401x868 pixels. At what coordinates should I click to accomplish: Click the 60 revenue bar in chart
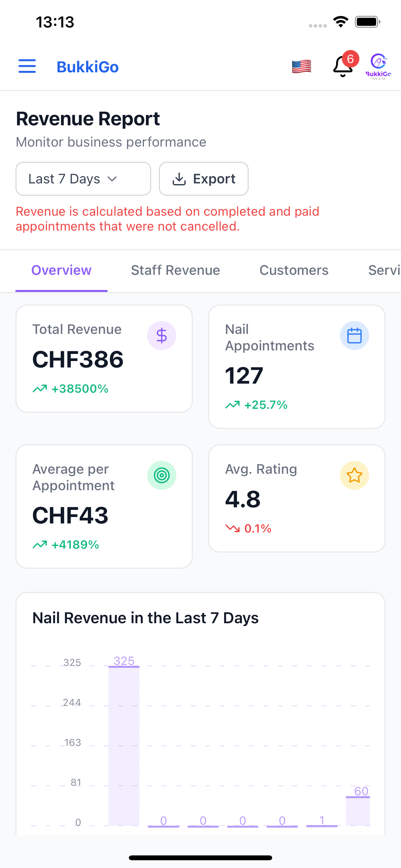358,811
